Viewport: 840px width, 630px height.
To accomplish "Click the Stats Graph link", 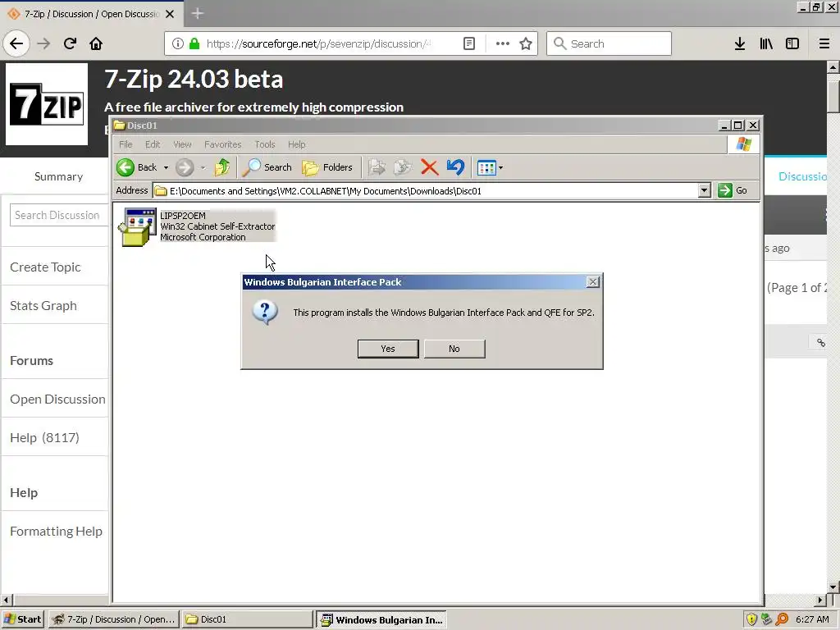I will tap(43, 305).
